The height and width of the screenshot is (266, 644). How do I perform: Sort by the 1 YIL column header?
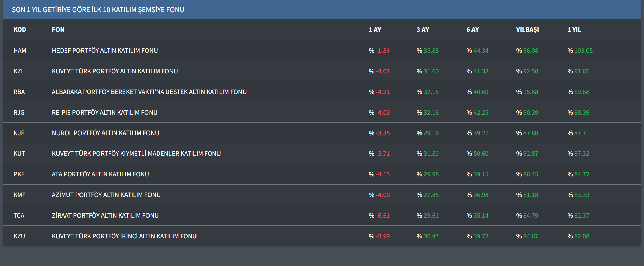(x=574, y=30)
